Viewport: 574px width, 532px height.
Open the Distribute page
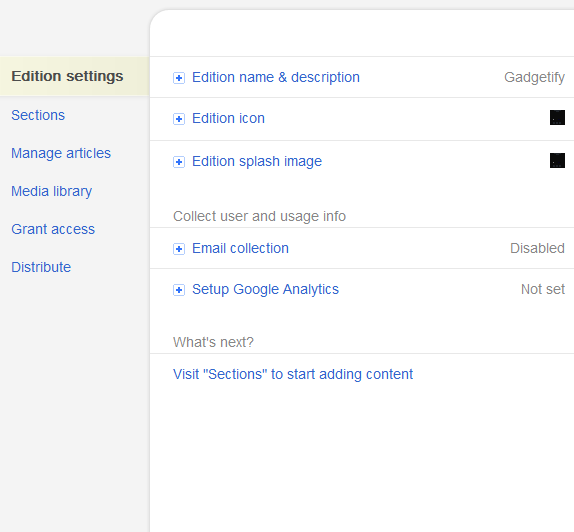[41, 267]
